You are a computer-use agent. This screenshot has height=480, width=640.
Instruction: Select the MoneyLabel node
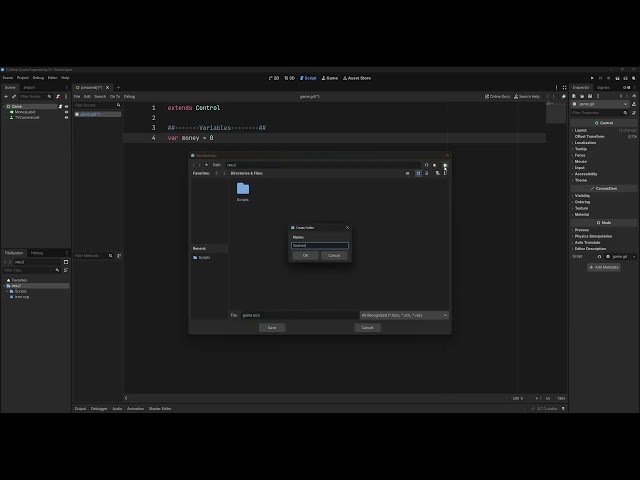25,112
